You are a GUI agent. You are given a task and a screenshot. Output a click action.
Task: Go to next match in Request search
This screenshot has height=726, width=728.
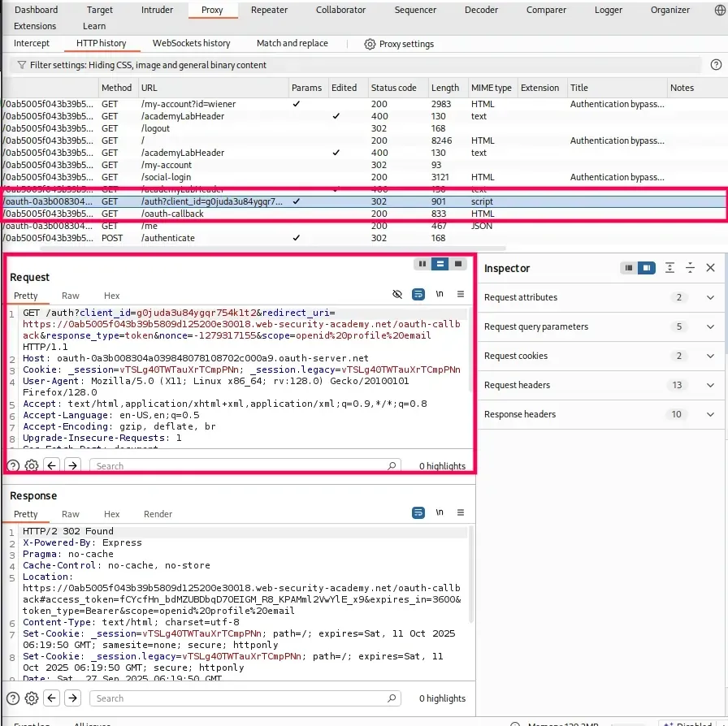point(73,465)
